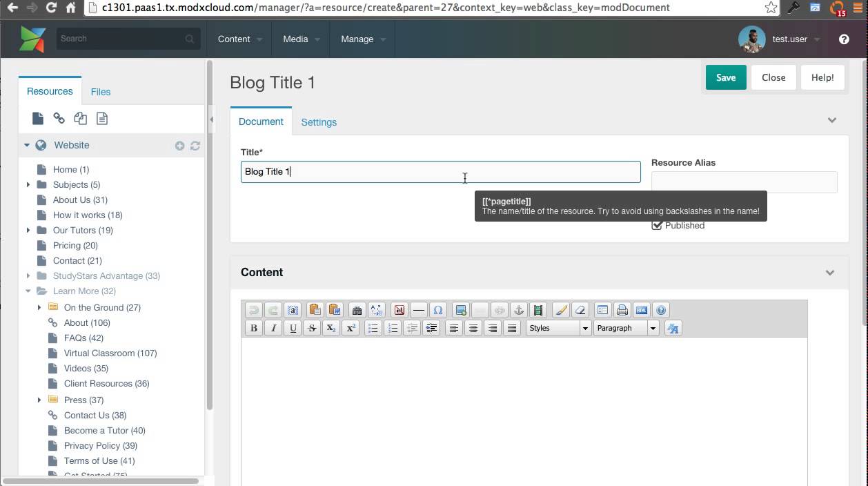Click the Insert Image icon

(461, 310)
